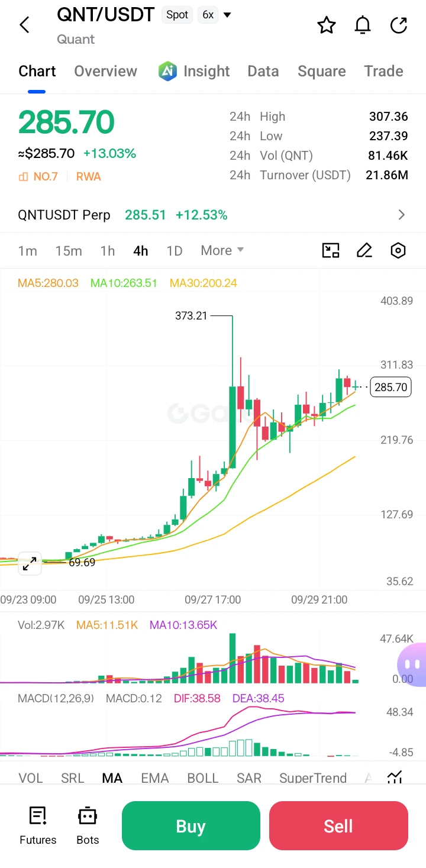Screen dimensions: 426x868
Task: Open picture-in-picture chart icon
Action: [331, 250]
